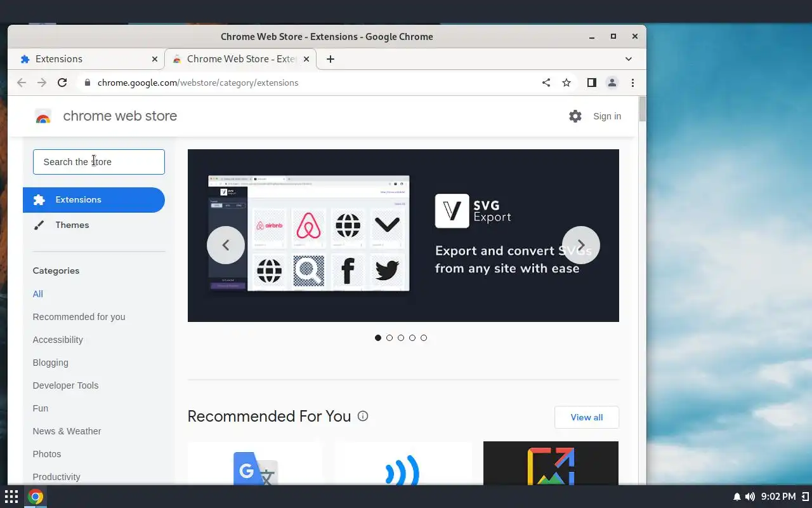812x508 pixels.
Task: Open the dark image-arrow extension card
Action: coord(551,464)
